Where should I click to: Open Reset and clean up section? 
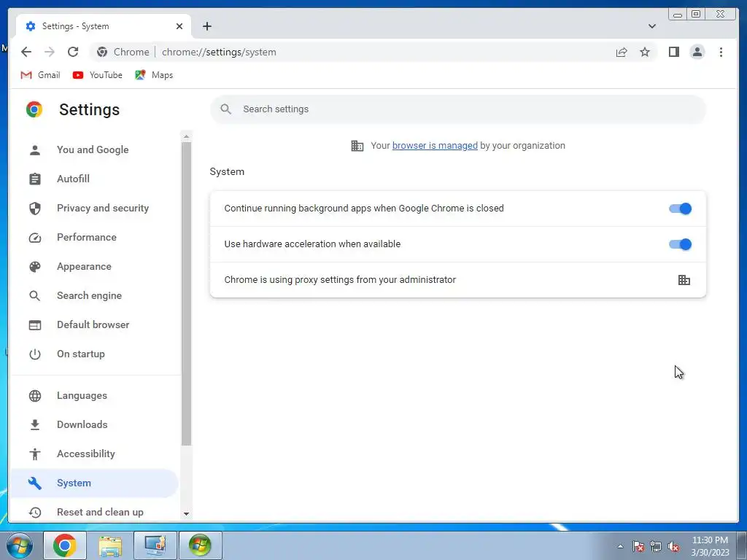94,512
